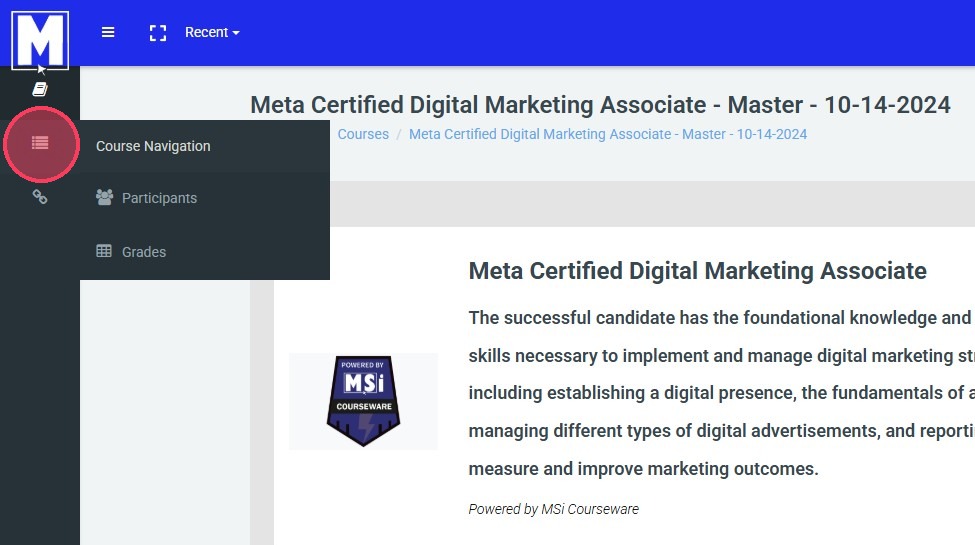Click the italic Powered by MSi Courseware text

pyautogui.click(x=553, y=509)
